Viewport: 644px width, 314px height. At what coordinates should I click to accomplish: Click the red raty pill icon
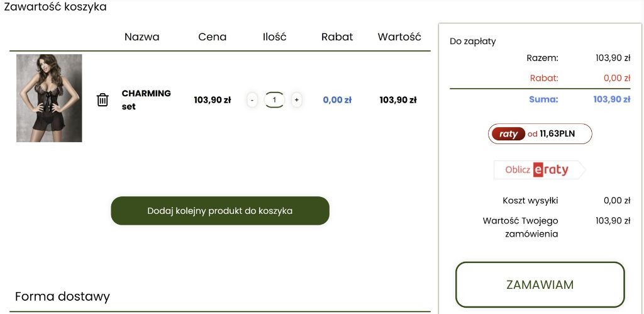click(x=508, y=134)
